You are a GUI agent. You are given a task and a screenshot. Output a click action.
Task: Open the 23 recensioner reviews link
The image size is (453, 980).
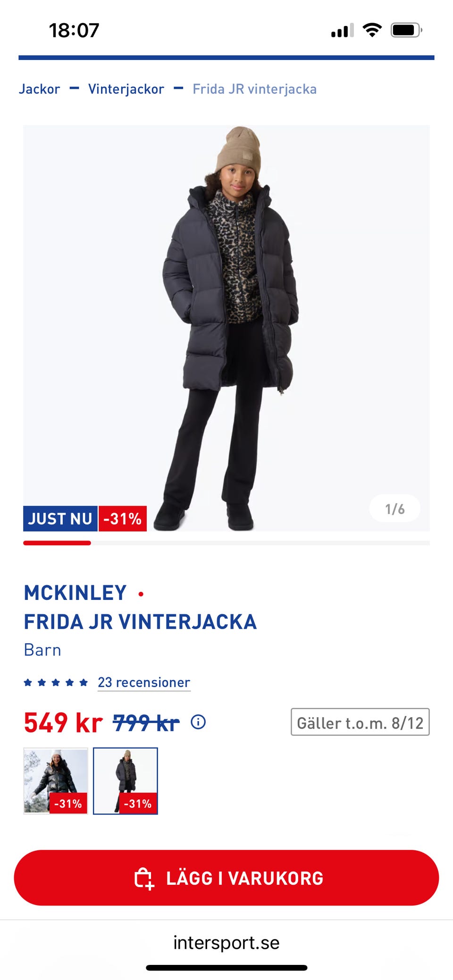(x=144, y=682)
